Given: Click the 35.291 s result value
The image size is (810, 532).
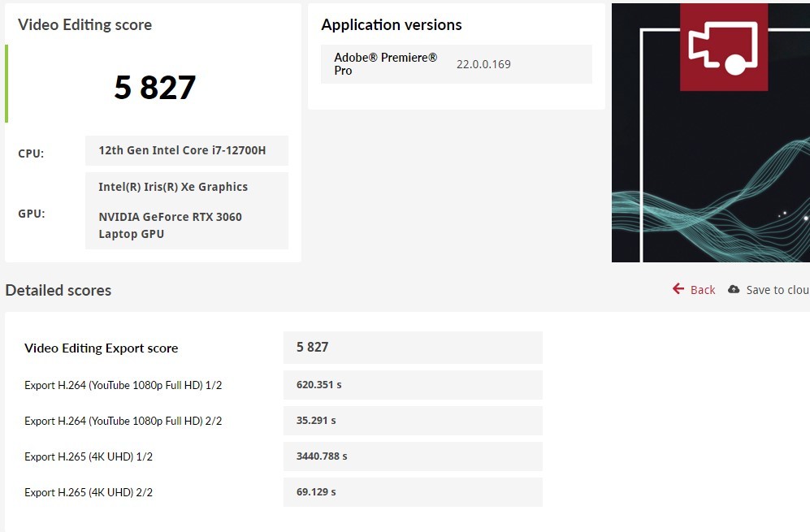Looking at the screenshot, I should pos(315,421).
